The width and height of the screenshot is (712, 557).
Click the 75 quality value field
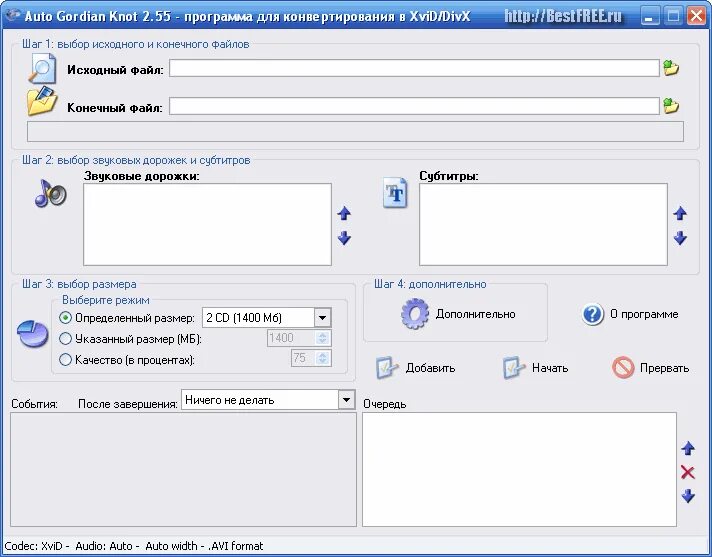tap(303, 359)
